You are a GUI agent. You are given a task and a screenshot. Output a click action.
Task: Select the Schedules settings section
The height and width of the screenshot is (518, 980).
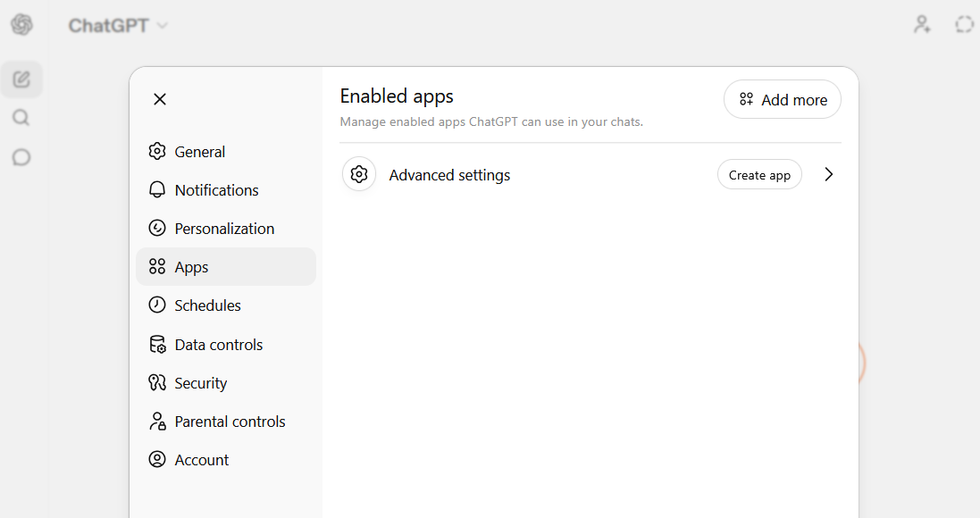[x=205, y=305]
